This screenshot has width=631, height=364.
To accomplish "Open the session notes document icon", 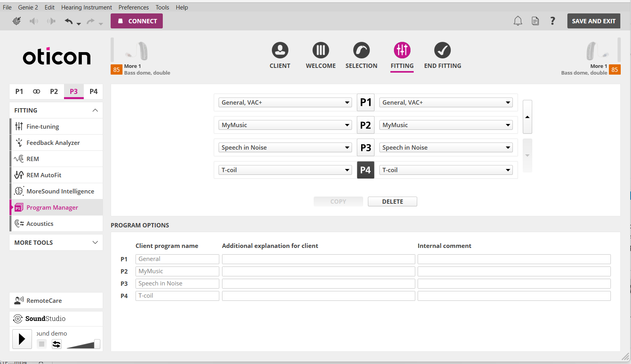I will [535, 21].
